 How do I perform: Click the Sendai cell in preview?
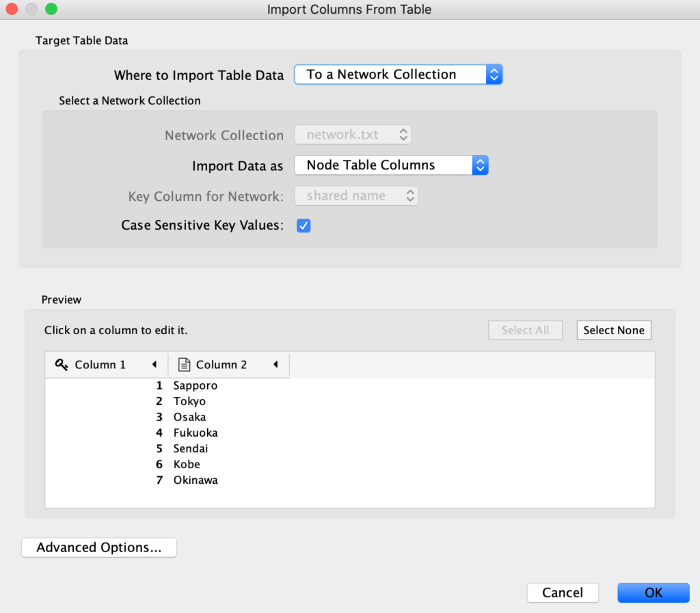pyautogui.click(x=191, y=448)
